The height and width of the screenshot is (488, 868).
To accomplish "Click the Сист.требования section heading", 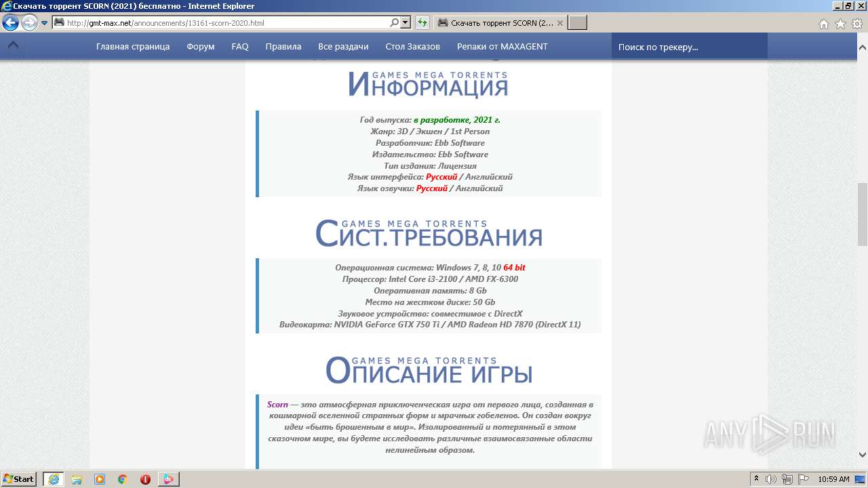I will [429, 233].
